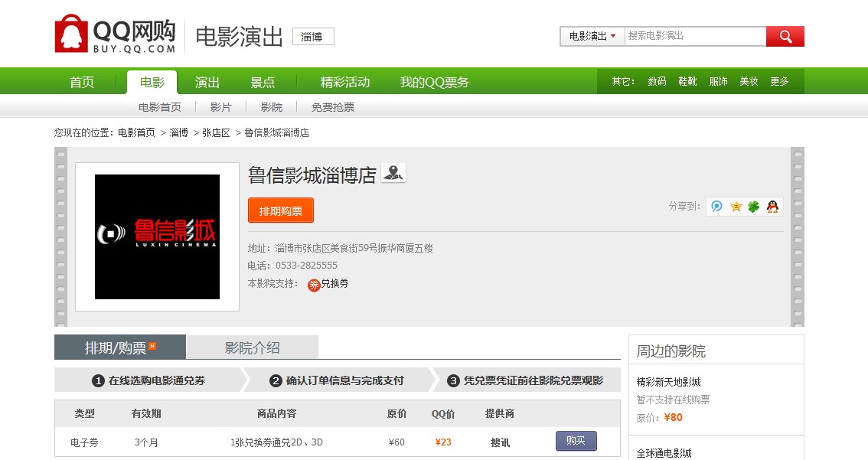Click the ¥80 price under 精彩新天地影城
This screenshot has width=868, height=460.
click(x=673, y=417)
